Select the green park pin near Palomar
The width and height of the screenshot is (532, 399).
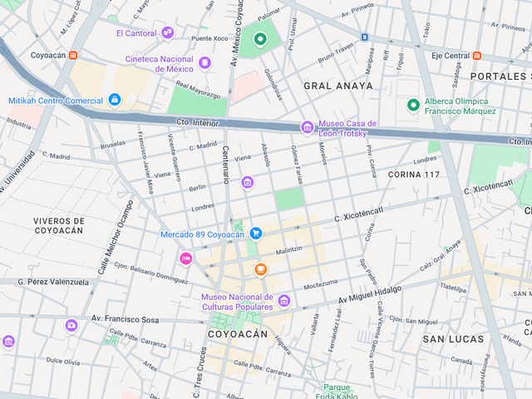coord(260,40)
